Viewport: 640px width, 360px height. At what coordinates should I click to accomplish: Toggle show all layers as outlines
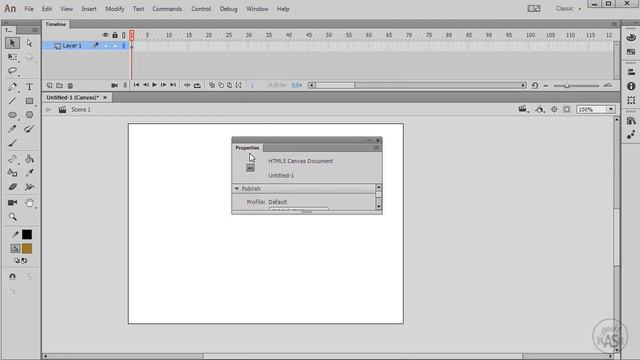(x=124, y=35)
